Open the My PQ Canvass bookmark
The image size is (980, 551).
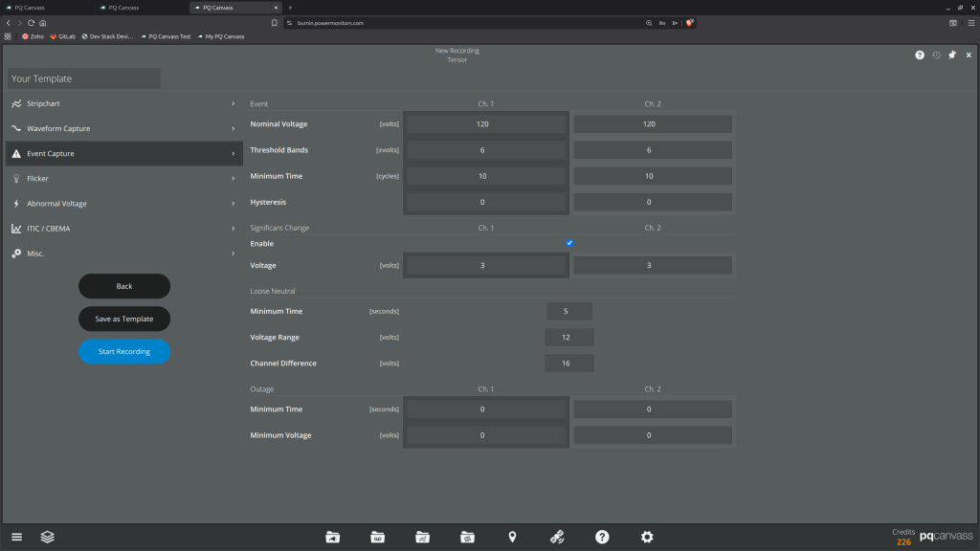pyautogui.click(x=221, y=36)
